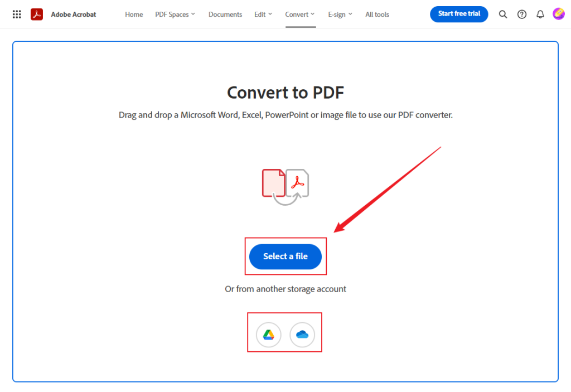571x392 pixels.
Task: Click the Convert to PDF heading
Action: click(285, 93)
